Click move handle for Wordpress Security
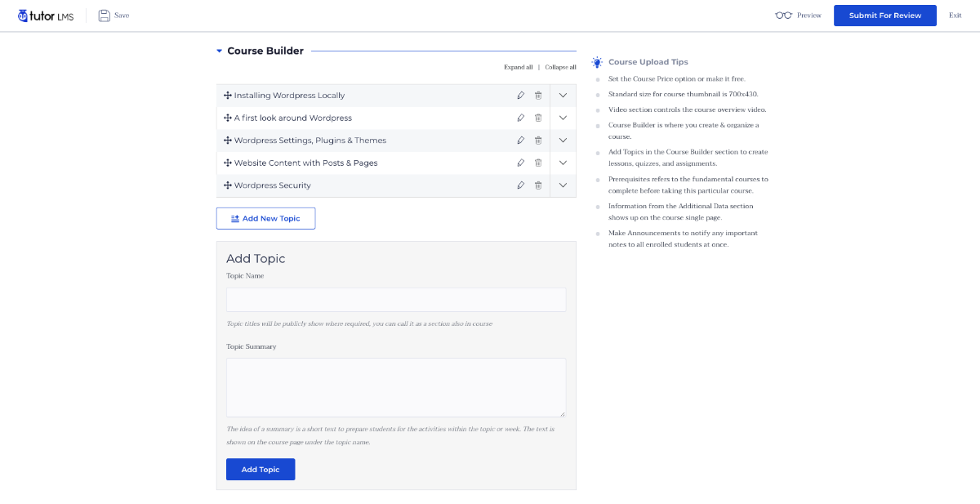 click(228, 185)
